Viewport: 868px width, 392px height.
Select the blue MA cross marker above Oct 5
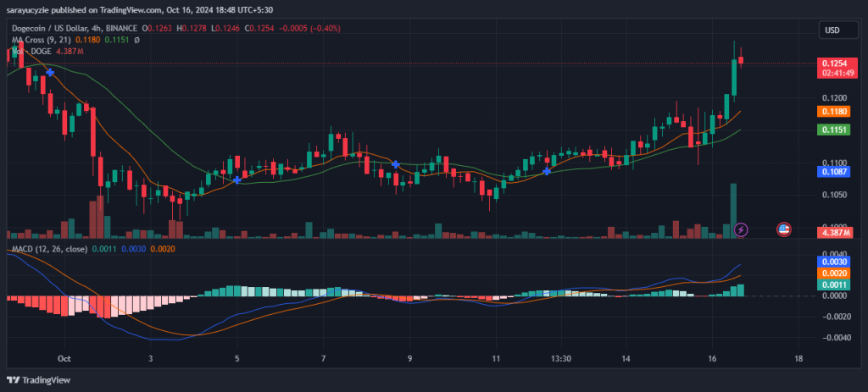point(237,179)
